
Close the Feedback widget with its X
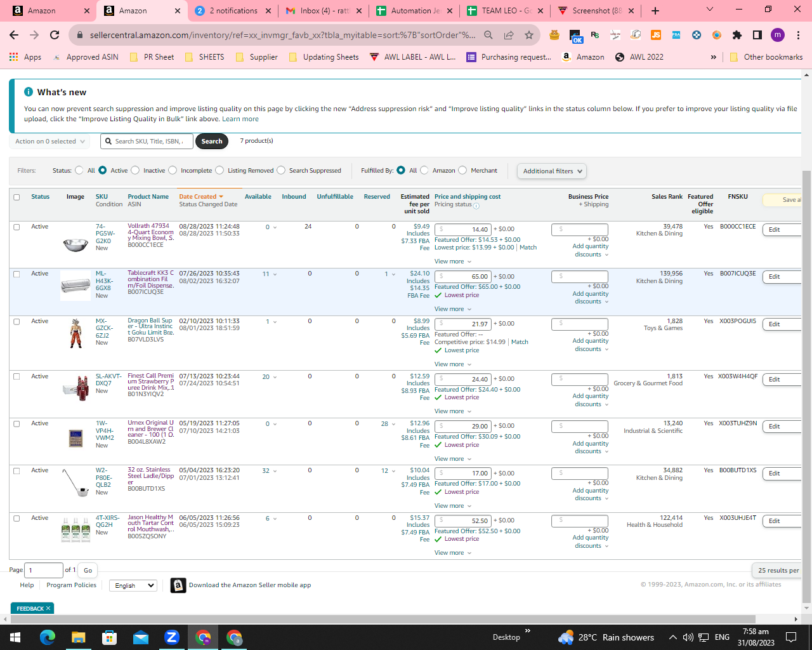pos(48,608)
